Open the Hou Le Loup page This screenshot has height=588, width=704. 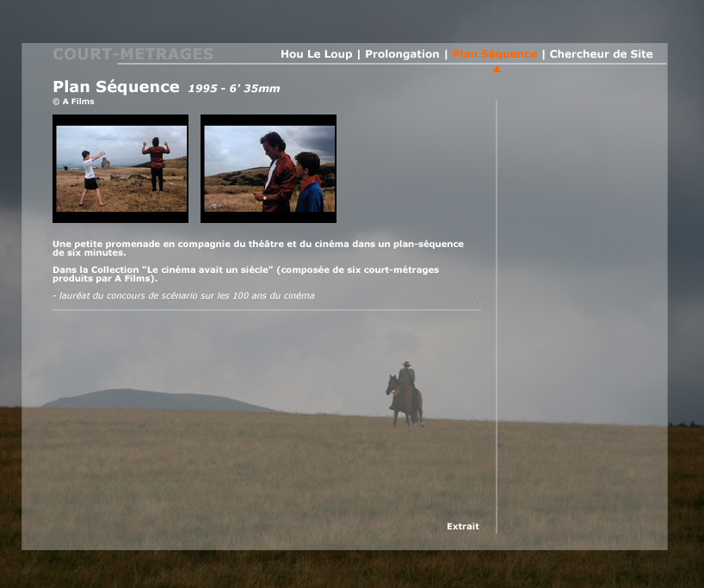(x=316, y=54)
